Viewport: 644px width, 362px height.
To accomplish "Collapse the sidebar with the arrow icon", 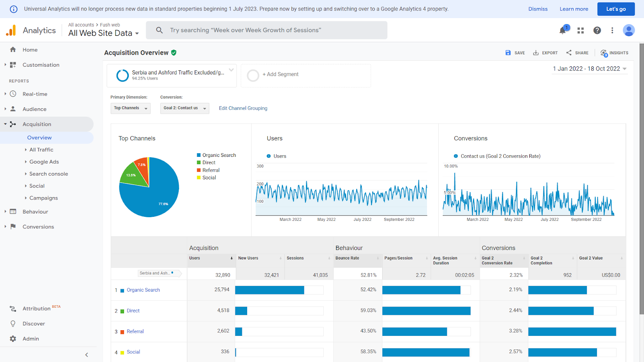I will pyautogui.click(x=87, y=355).
